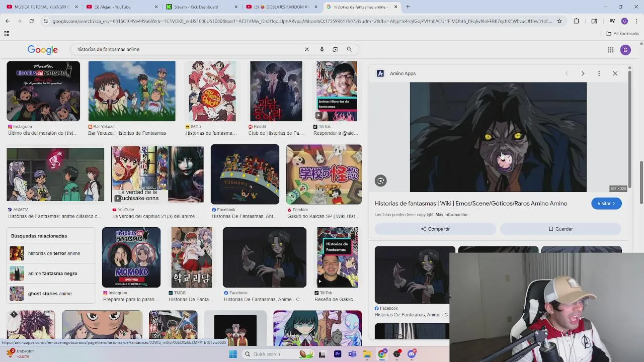This screenshot has height=362, width=644.
Task: Click the page vertical scrollbar
Action: pyautogui.click(x=641, y=184)
